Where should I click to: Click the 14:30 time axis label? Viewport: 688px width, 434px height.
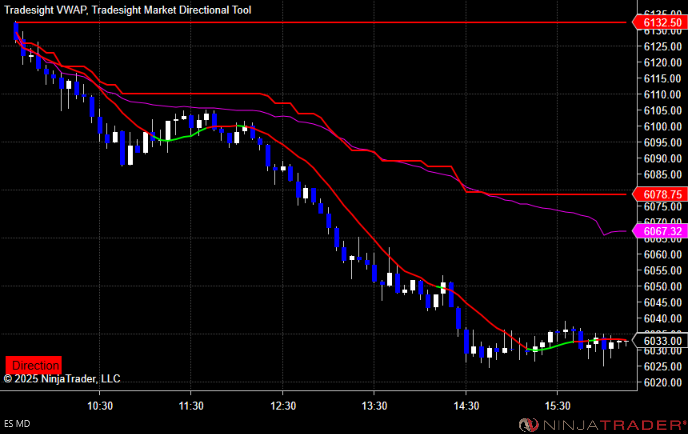coord(466,406)
